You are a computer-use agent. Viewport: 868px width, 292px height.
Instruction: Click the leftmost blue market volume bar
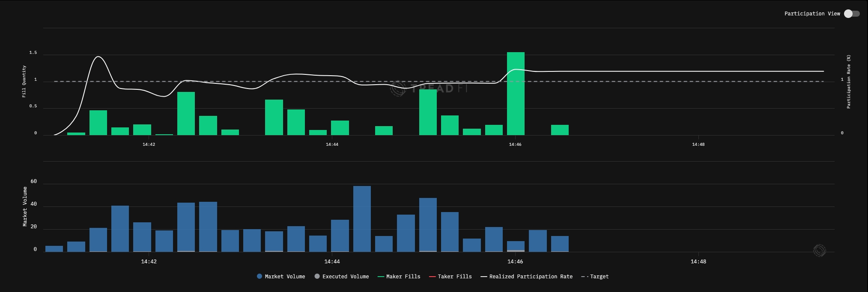[54, 249]
